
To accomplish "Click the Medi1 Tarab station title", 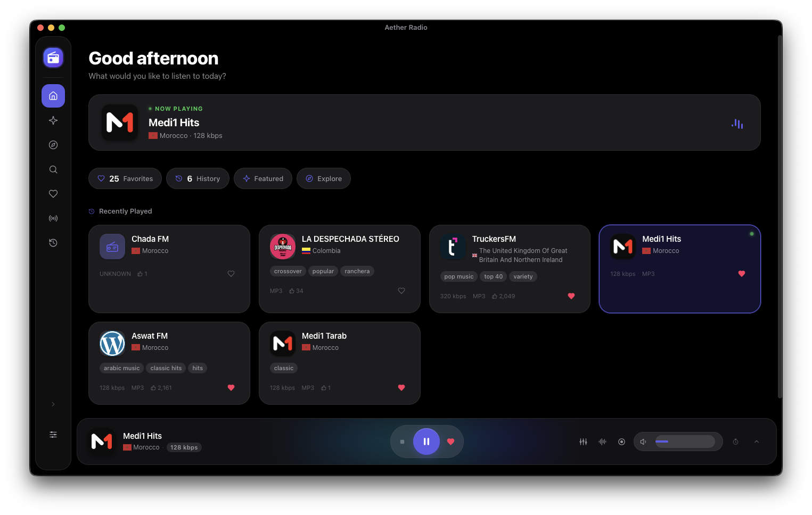I will tap(324, 336).
